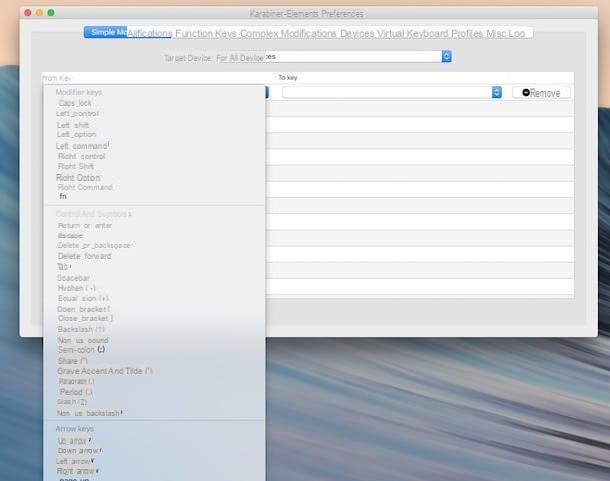Open the Virtual Keyboard tab
Screen dimensions: 610x481
[x=413, y=33]
